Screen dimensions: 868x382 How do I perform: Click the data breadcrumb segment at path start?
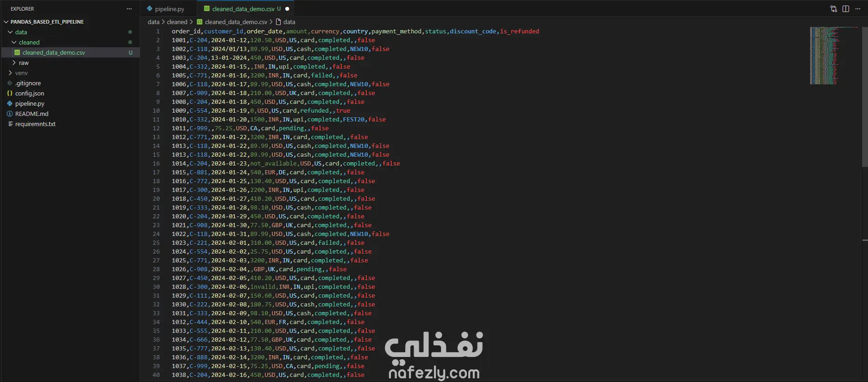point(153,22)
